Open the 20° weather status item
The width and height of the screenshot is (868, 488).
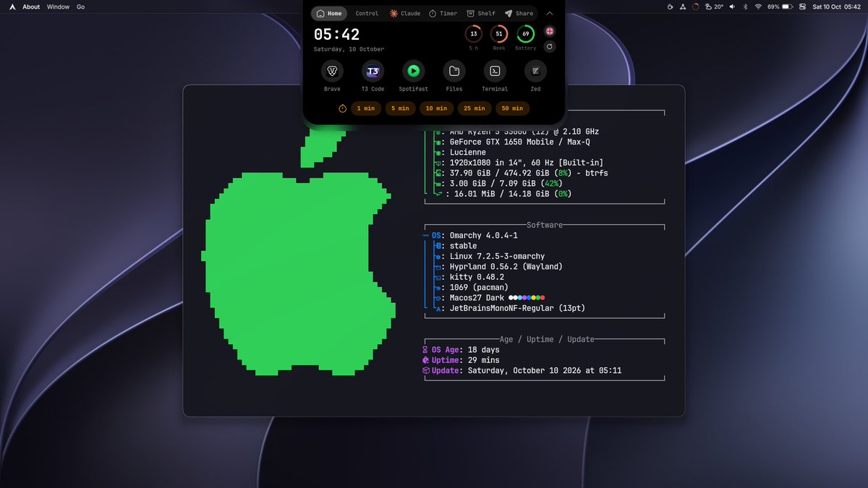[x=714, y=7]
